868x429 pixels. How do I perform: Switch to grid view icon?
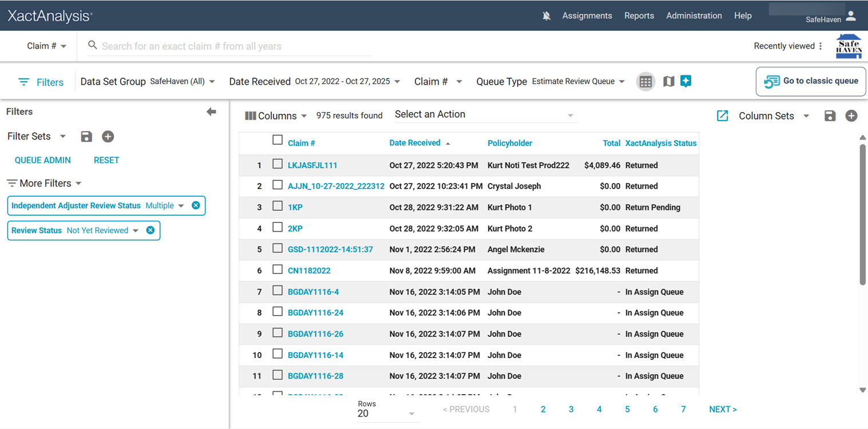645,82
